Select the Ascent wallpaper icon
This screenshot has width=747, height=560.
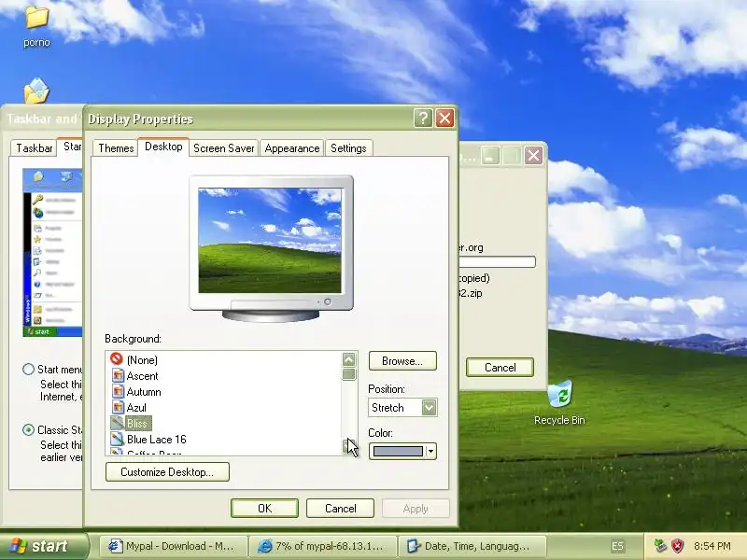[118, 376]
